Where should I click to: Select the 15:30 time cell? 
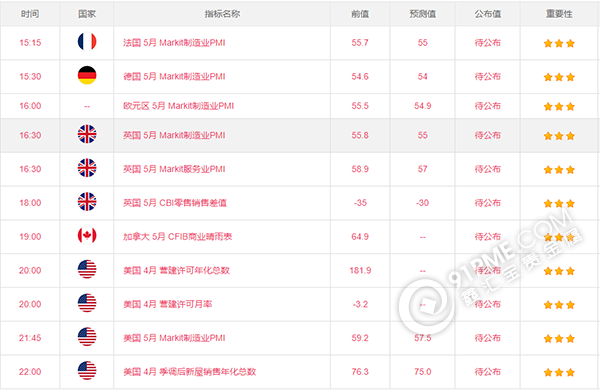pyautogui.click(x=30, y=77)
